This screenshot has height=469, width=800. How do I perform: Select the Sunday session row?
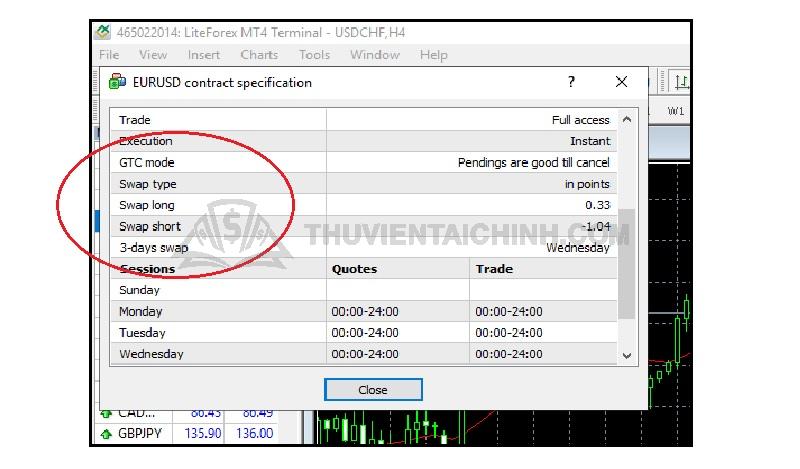point(364,290)
